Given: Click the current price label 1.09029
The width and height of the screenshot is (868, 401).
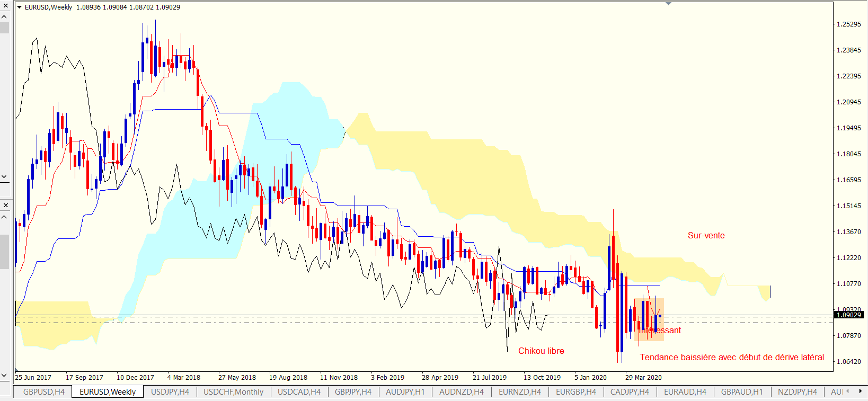Looking at the screenshot, I should tap(848, 315).
